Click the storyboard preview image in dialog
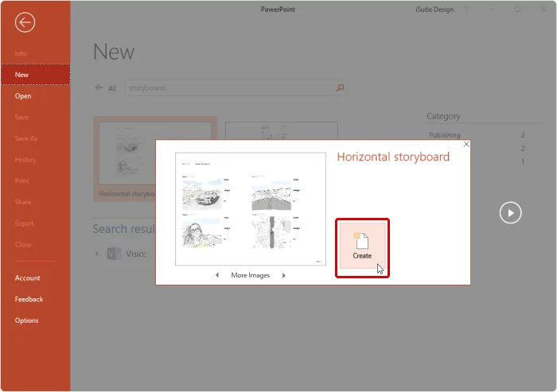557x392 pixels. pyautogui.click(x=251, y=209)
